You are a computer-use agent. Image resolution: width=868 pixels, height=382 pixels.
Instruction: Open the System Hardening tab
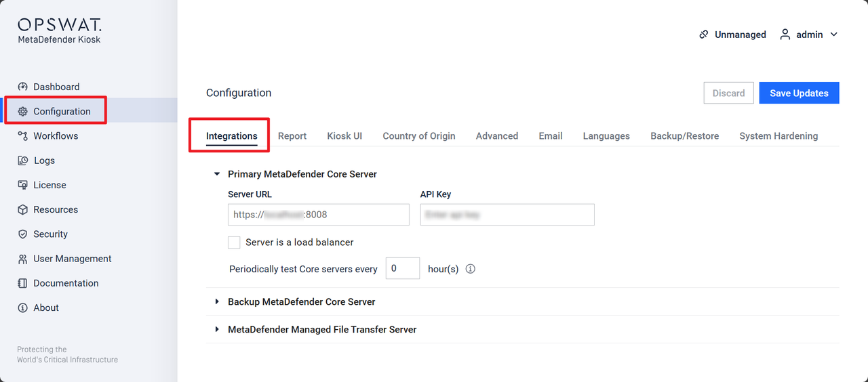778,136
